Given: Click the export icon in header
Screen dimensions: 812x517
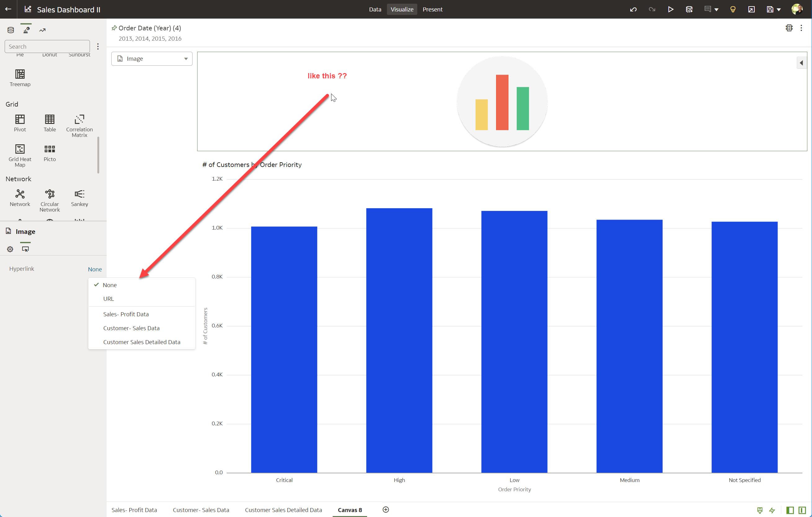Looking at the screenshot, I should 751,9.
